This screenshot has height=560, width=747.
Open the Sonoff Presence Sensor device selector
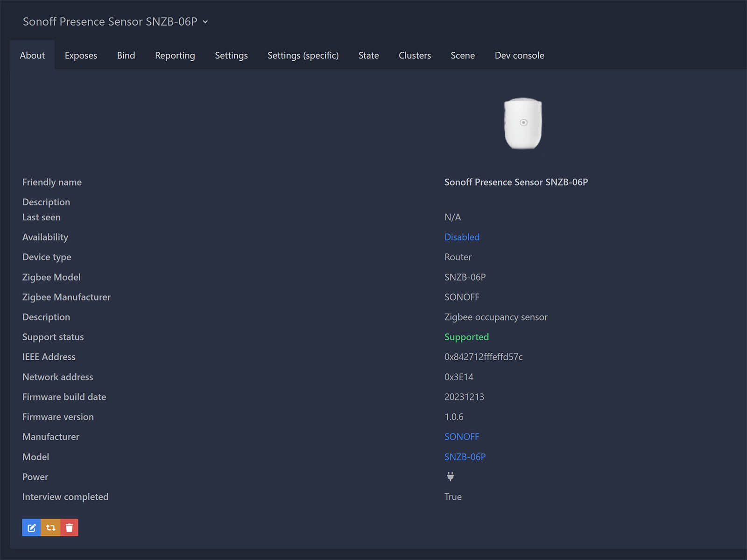110,22
